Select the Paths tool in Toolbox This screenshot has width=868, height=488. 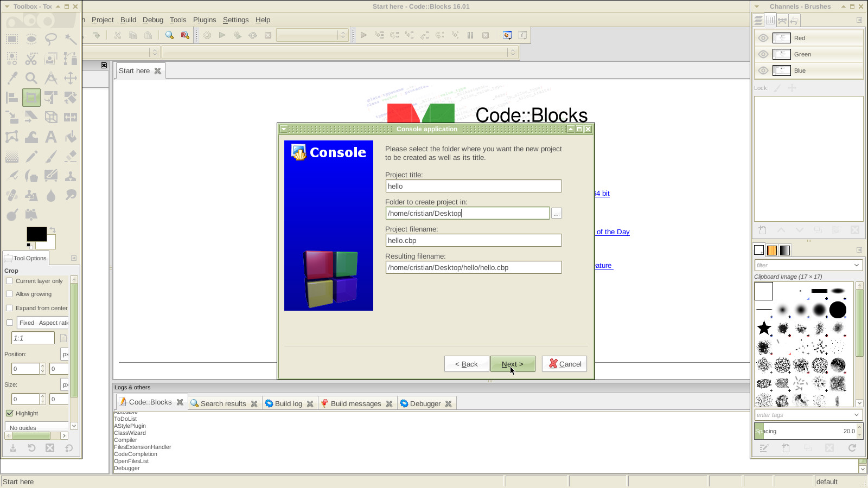(x=71, y=59)
